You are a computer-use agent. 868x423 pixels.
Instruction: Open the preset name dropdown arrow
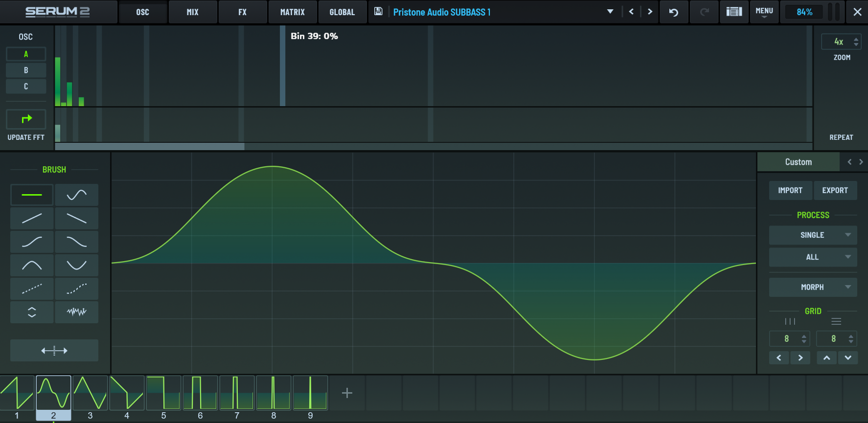[x=610, y=12]
